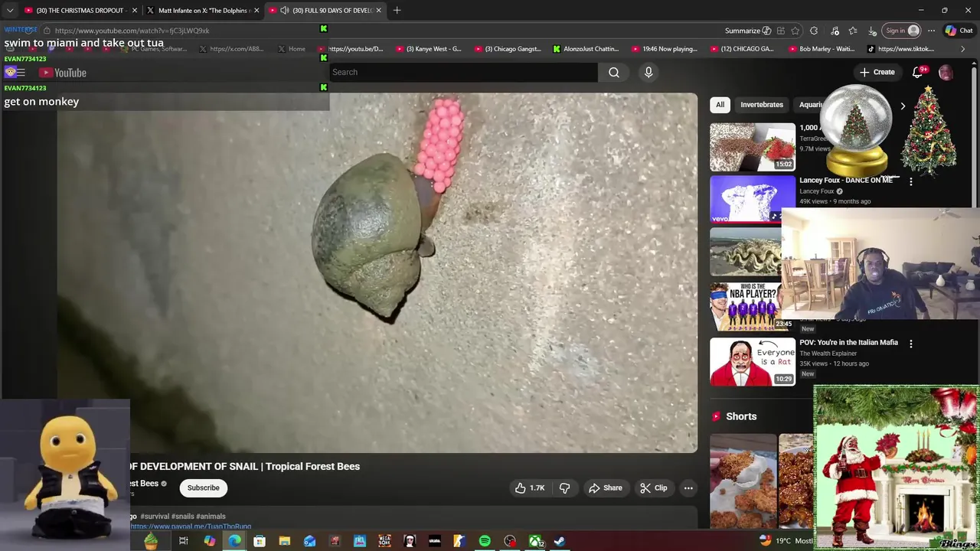Click Share under the video
980x551 pixels.
[x=605, y=487]
